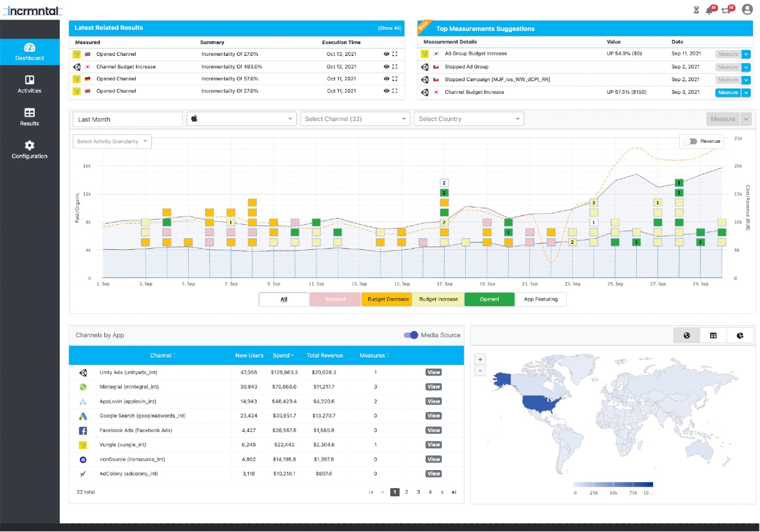760x532 pixels.
Task: Toggle the Media Source switch
Action: [x=411, y=335]
